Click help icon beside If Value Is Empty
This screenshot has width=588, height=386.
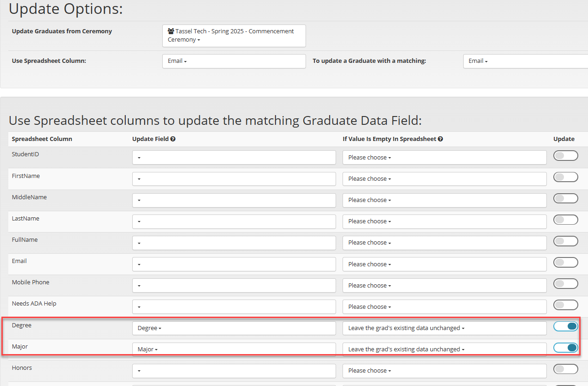441,139
